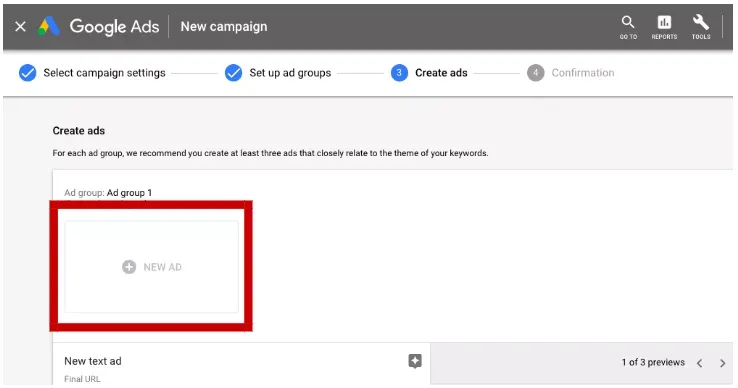
Task: Click the Google Ads logo icon
Action: 48,26
